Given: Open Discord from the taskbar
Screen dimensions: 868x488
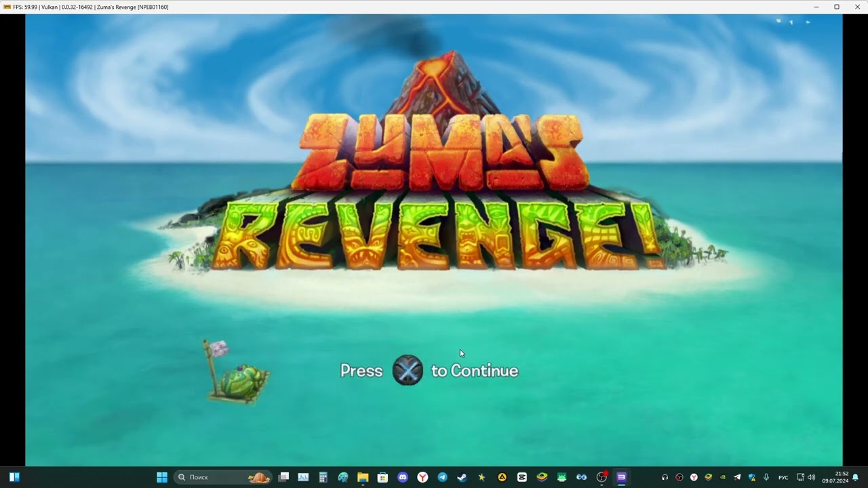Looking at the screenshot, I should 403,477.
